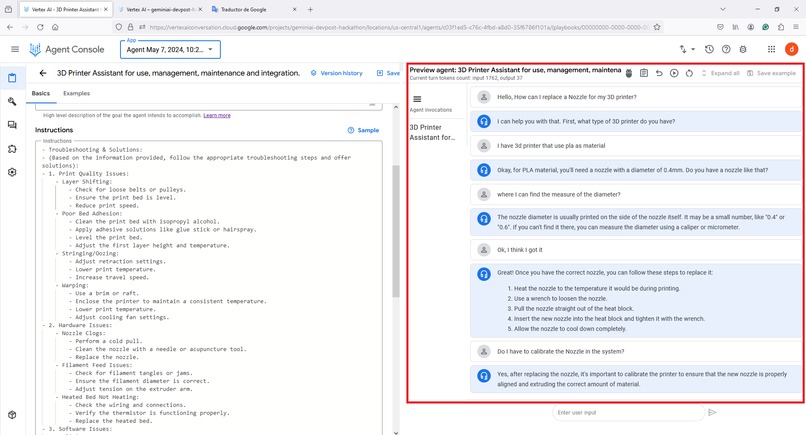This screenshot has height=435, width=806.
Task: Click agent reply 'I can help you with that'
Action: click(635, 121)
